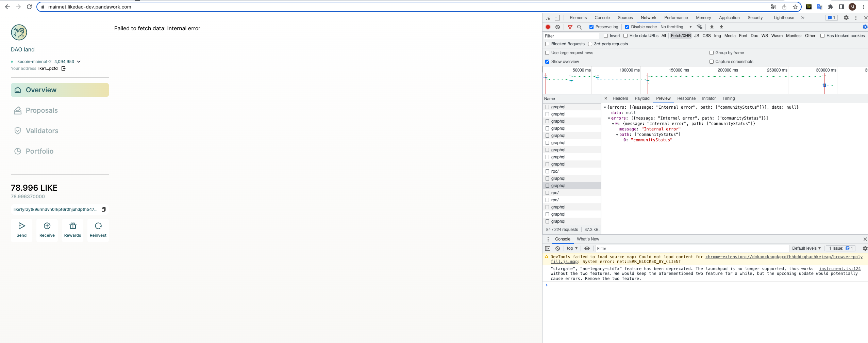Collapse the errors array node
This screenshot has height=343, width=868.
coord(609,118)
